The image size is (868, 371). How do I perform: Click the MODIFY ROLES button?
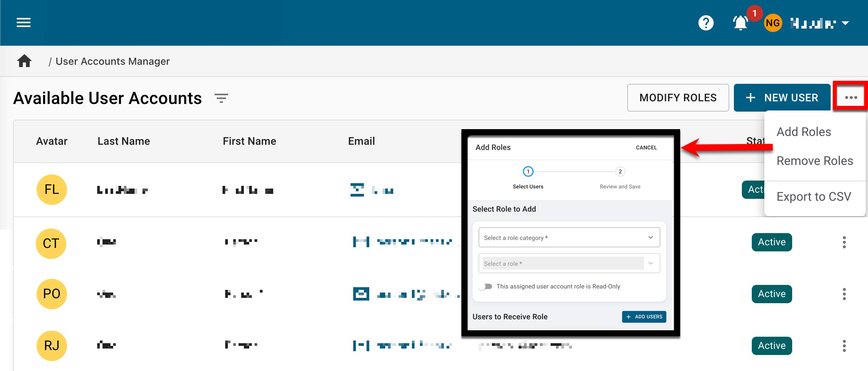coord(678,98)
